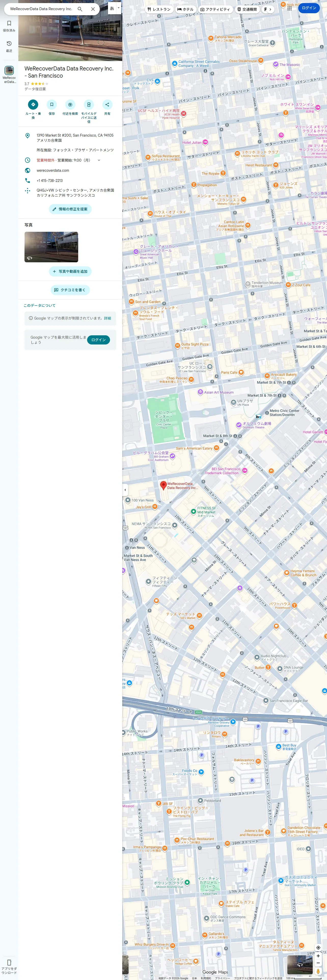
Task: Click the Paris Cafe marker
Action: [x=241, y=372]
